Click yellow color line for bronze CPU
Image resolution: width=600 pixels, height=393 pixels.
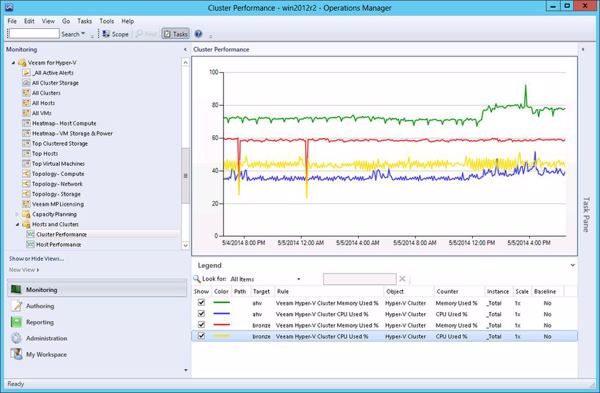[x=221, y=336]
